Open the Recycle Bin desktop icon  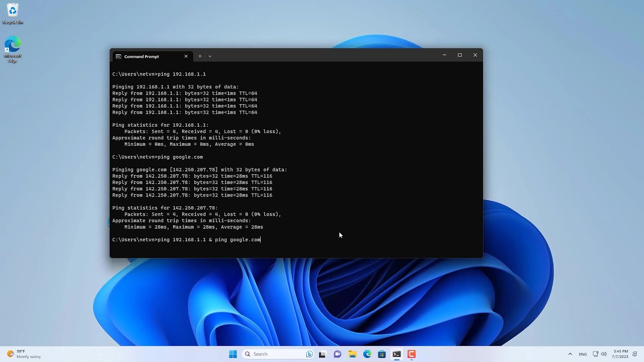[13, 14]
